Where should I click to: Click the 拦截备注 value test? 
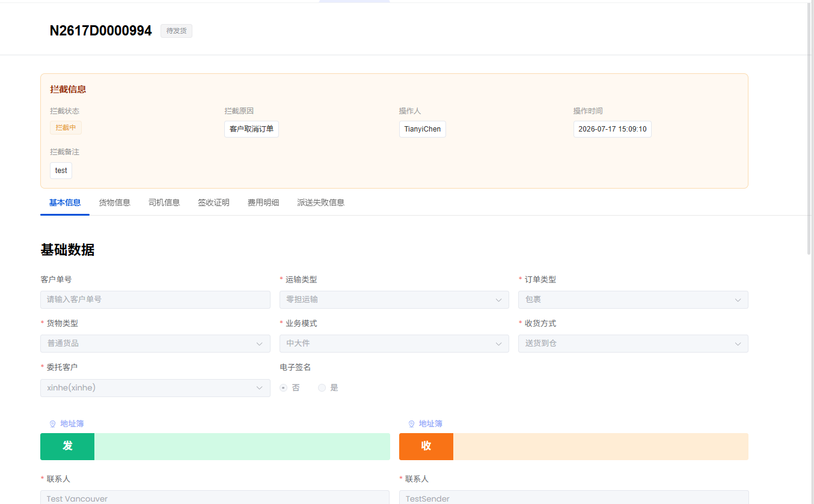click(61, 171)
